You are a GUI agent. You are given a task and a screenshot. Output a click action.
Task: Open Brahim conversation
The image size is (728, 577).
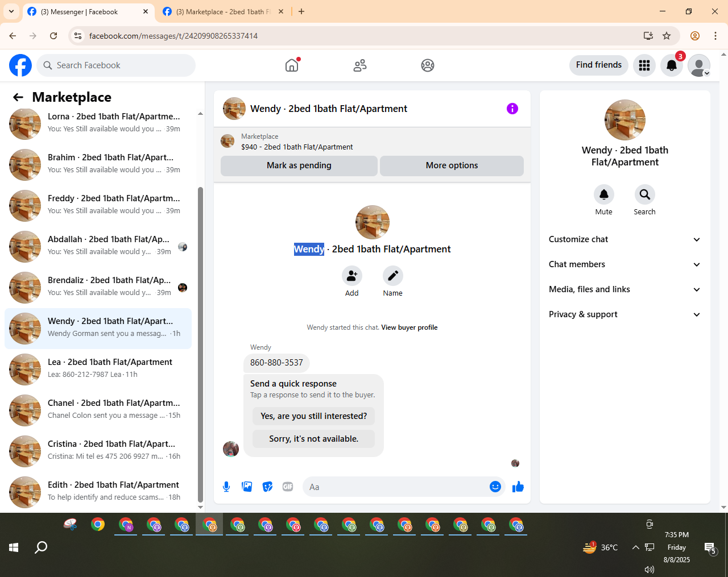coord(98,164)
